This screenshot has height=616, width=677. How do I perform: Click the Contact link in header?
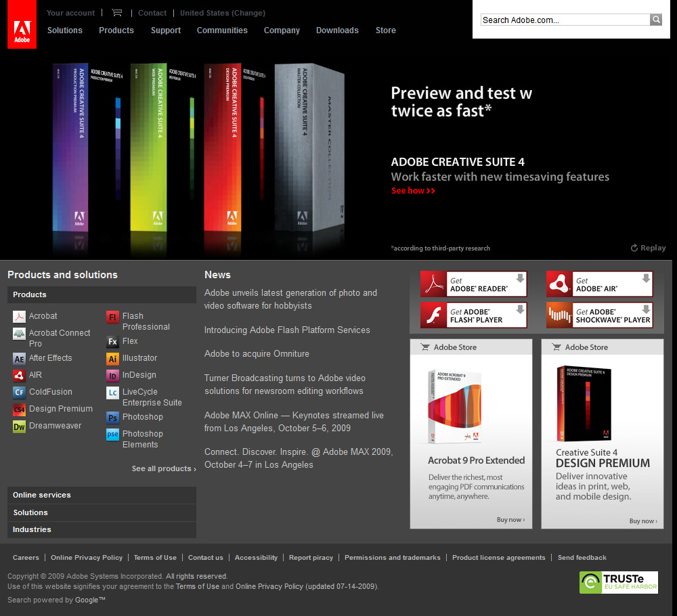click(x=152, y=13)
